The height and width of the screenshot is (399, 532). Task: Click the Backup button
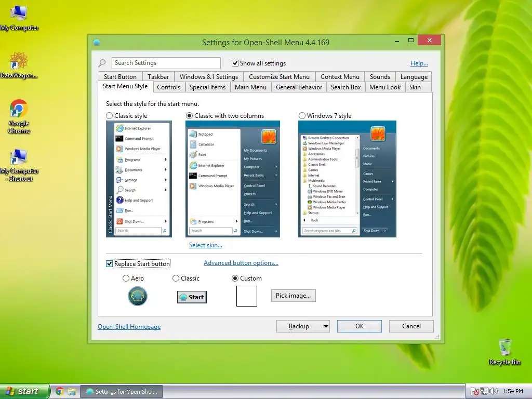pos(299,326)
